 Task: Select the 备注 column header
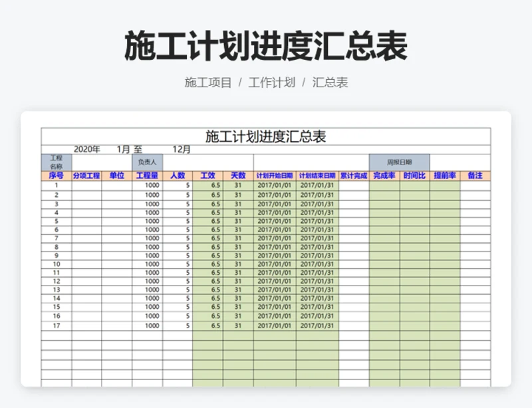(x=475, y=176)
